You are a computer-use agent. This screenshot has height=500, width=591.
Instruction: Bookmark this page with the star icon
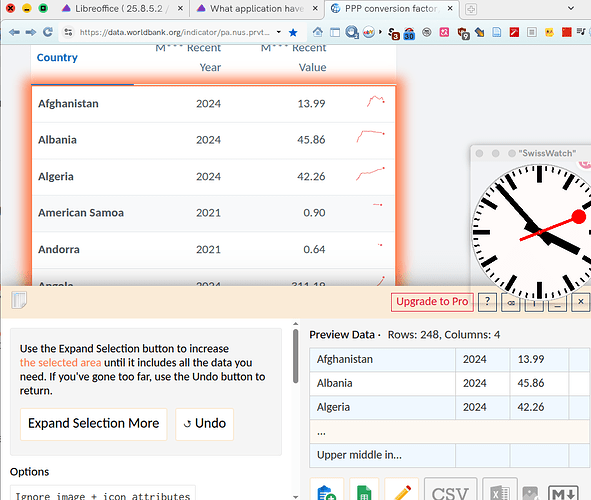pyautogui.click(x=293, y=33)
